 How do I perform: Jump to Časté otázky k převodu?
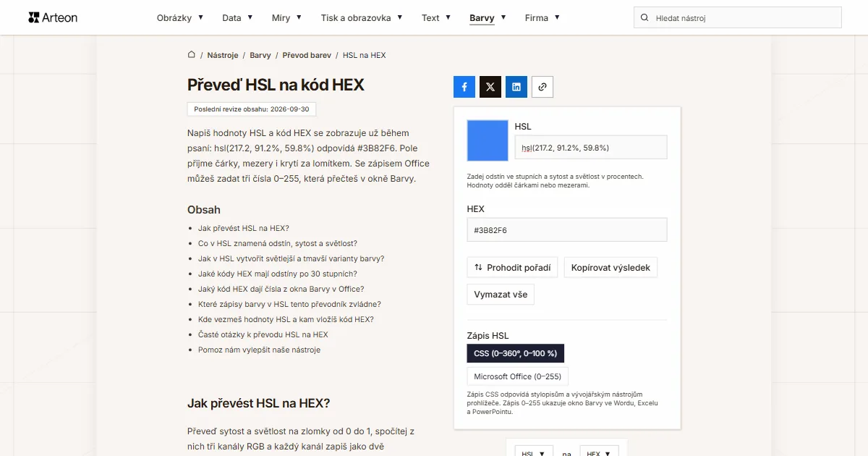pos(263,334)
